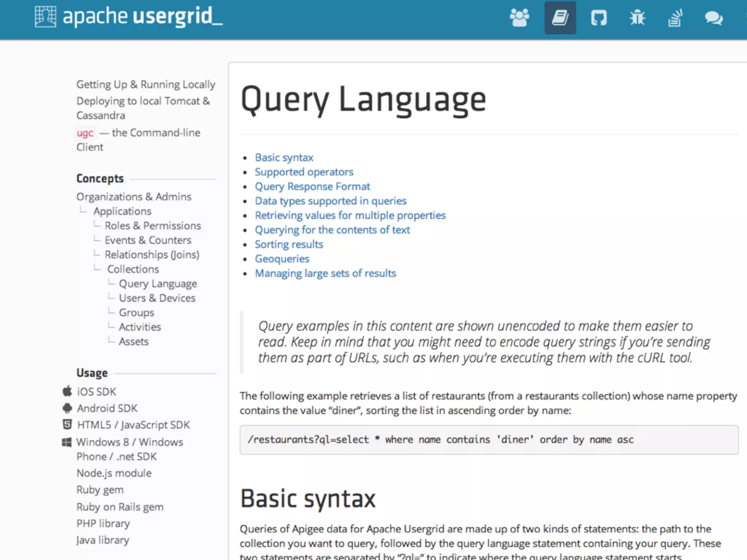Screen dimensions: 747x560
Task: Go to Basic syntax section link
Action: click(x=284, y=157)
